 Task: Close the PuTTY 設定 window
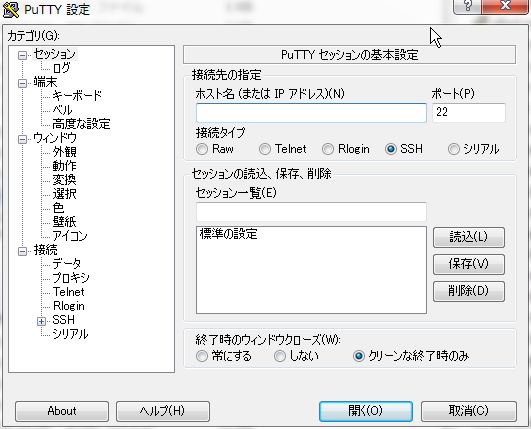tap(505, 5)
